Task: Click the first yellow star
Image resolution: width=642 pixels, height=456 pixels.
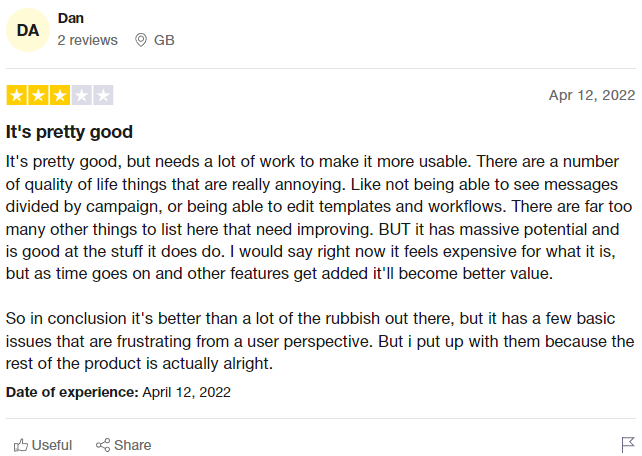Action: pyautogui.click(x=16, y=95)
